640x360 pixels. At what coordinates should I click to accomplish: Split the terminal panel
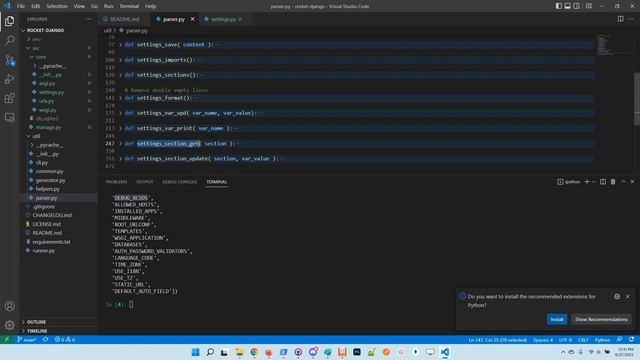(603, 182)
